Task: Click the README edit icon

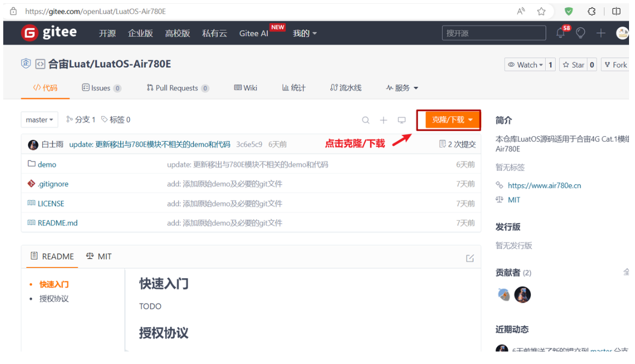Action: coord(470,258)
